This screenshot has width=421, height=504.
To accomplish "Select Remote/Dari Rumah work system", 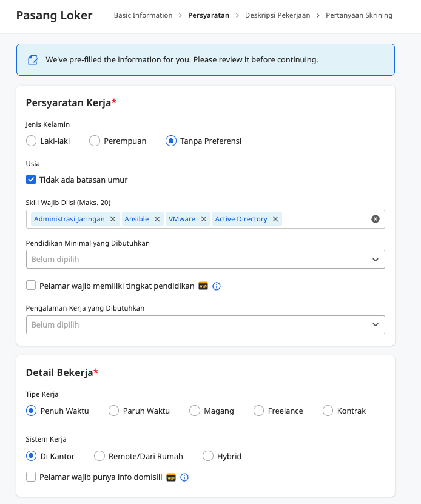I will pyautogui.click(x=99, y=456).
